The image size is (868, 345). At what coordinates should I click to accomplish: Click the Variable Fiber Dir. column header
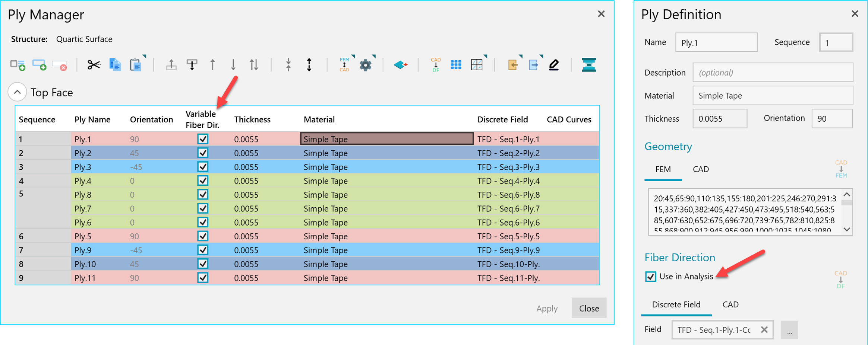[x=202, y=119]
